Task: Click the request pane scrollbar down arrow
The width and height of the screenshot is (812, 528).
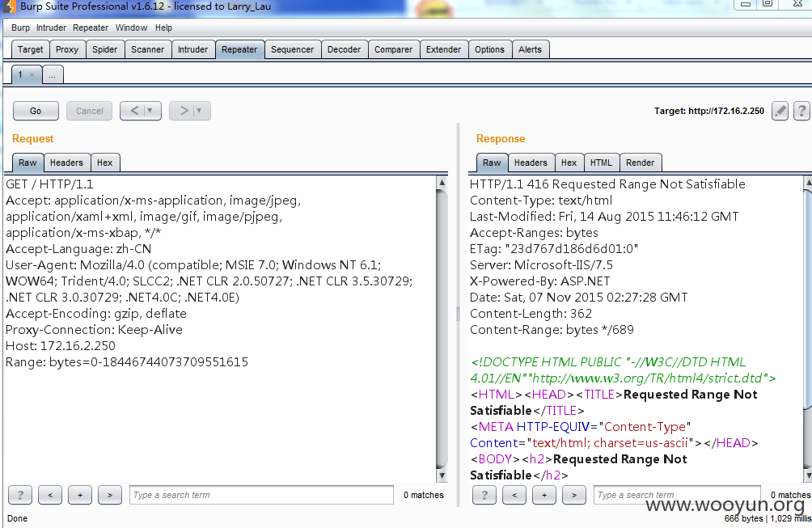Action: [442, 475]
